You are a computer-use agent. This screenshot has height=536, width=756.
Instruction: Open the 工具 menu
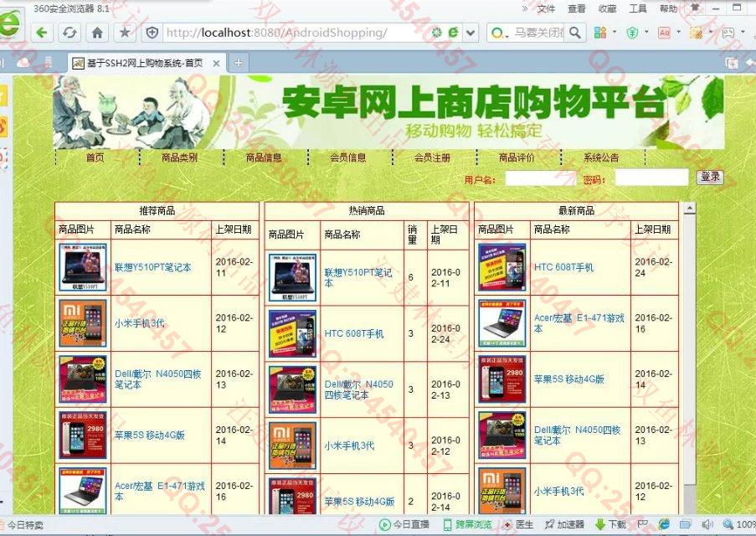click(638, 8)
